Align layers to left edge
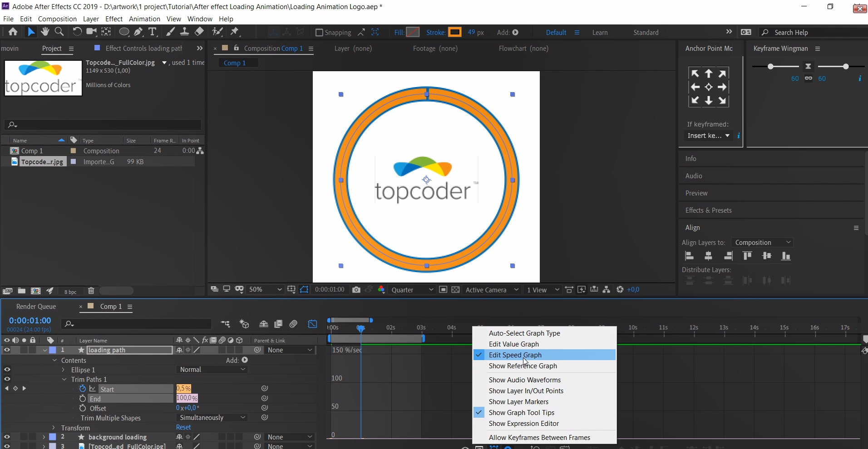The width and height of the screenshot is (868, 449). point(689,256)
